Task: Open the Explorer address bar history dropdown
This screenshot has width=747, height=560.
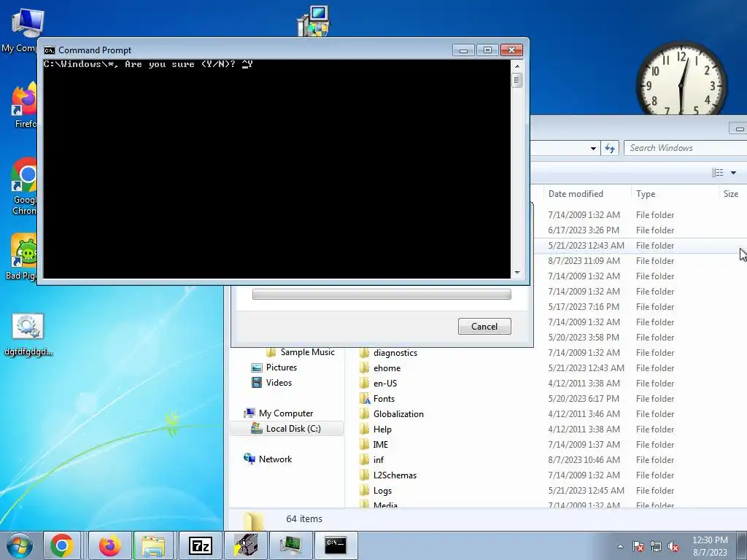Action: 593,148
